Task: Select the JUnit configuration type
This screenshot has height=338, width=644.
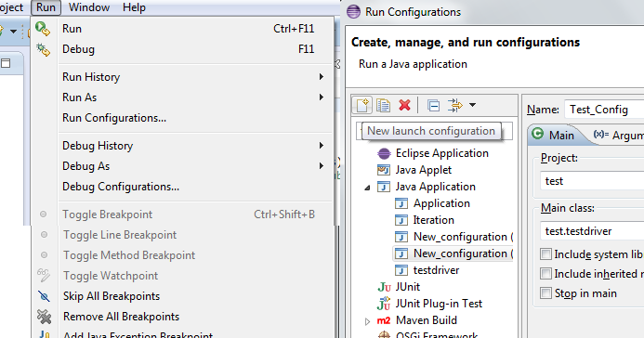Action: click(x=408, y=287)
